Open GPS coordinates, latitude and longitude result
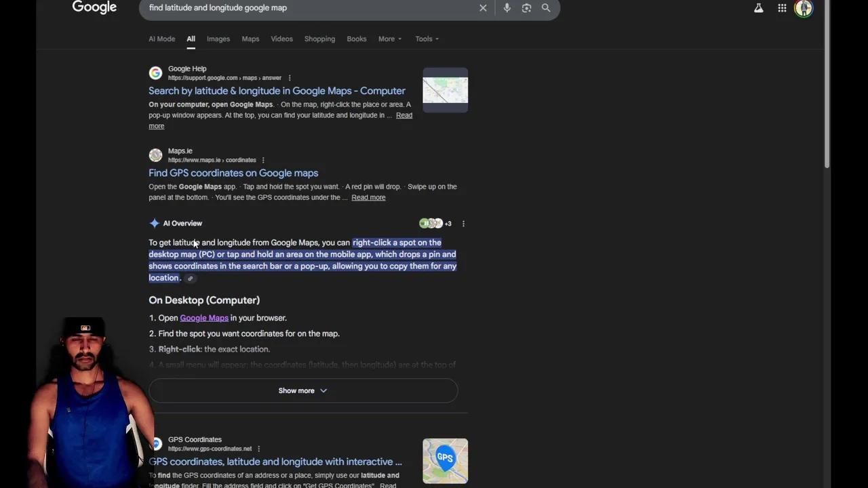This screenshot has height=488, width=868. tap(275, 462)
